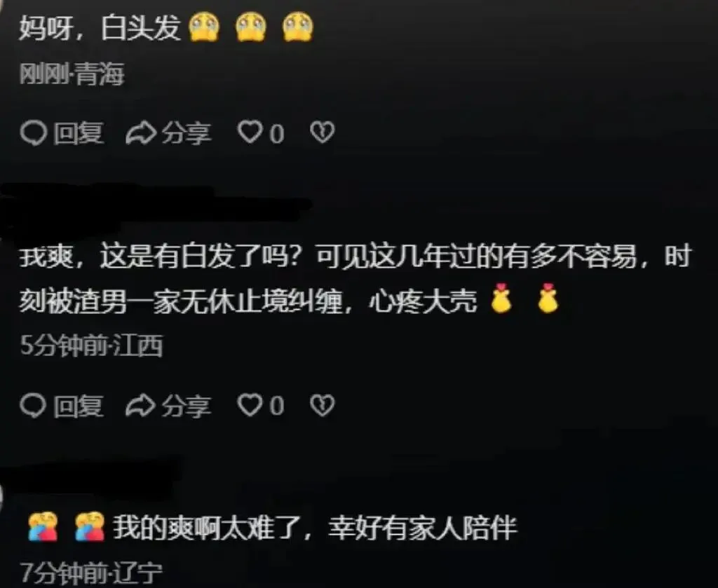
Task: Share the Jiangxi comment
Action: pos(168,406)
